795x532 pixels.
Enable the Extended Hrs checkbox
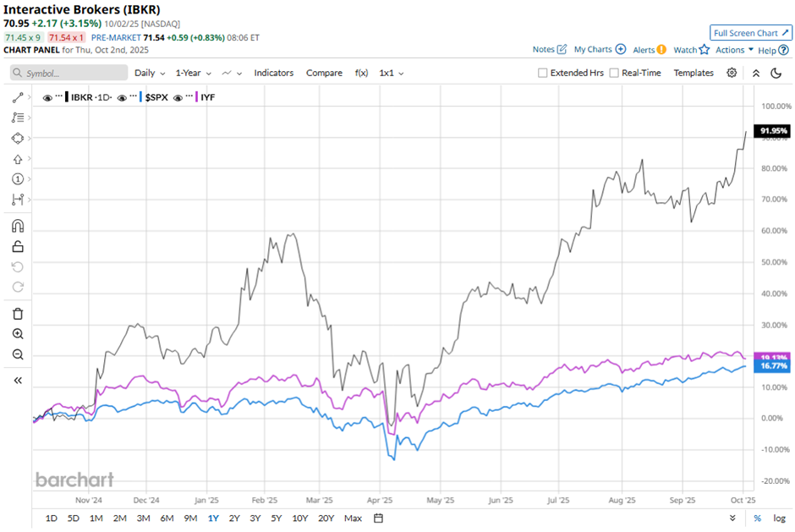[543, 73]
